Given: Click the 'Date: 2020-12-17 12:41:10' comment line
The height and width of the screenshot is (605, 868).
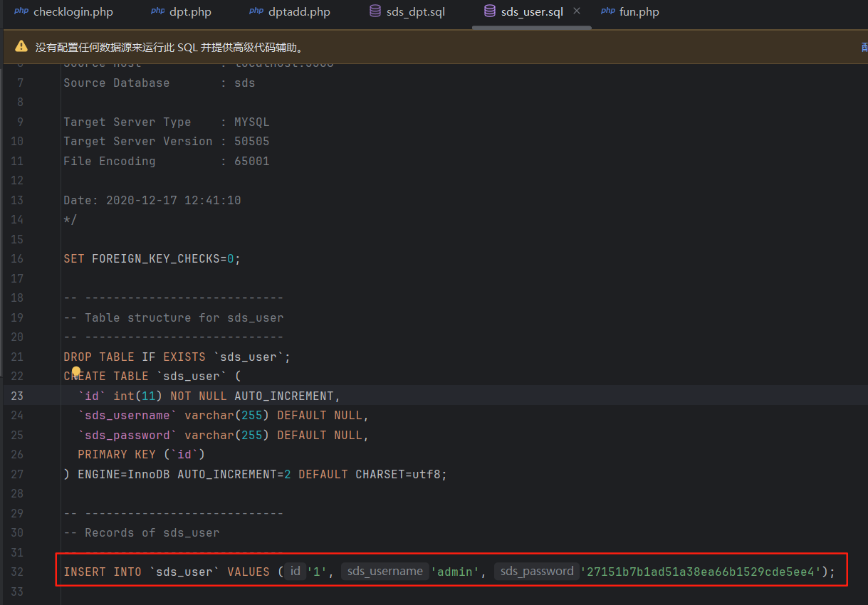Looking at the screenshot, I should click(152, 201).
